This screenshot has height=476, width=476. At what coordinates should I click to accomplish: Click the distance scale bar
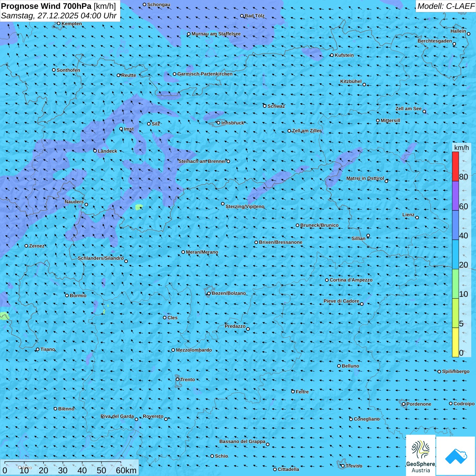(x=63, y=462)
